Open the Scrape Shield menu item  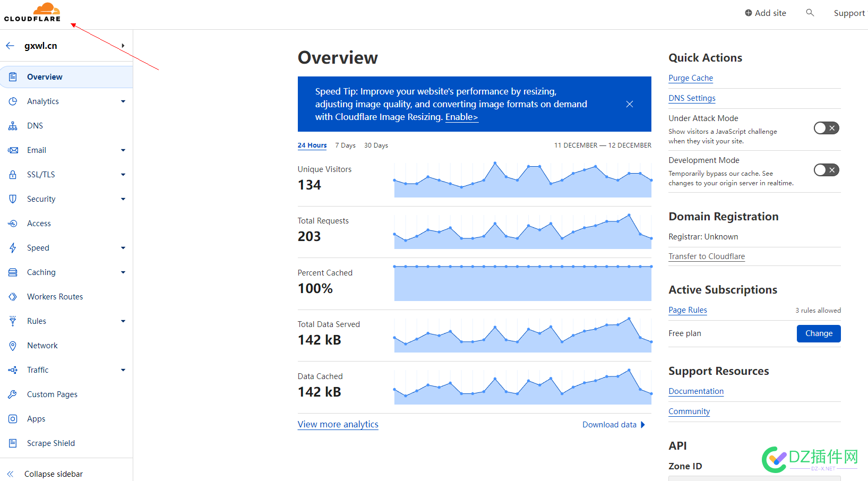coord(66,443)
